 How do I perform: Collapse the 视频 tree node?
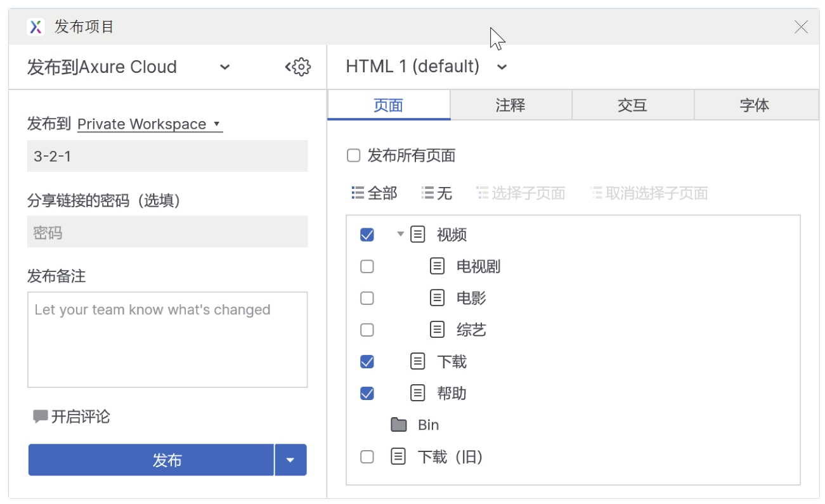[400, 234]
